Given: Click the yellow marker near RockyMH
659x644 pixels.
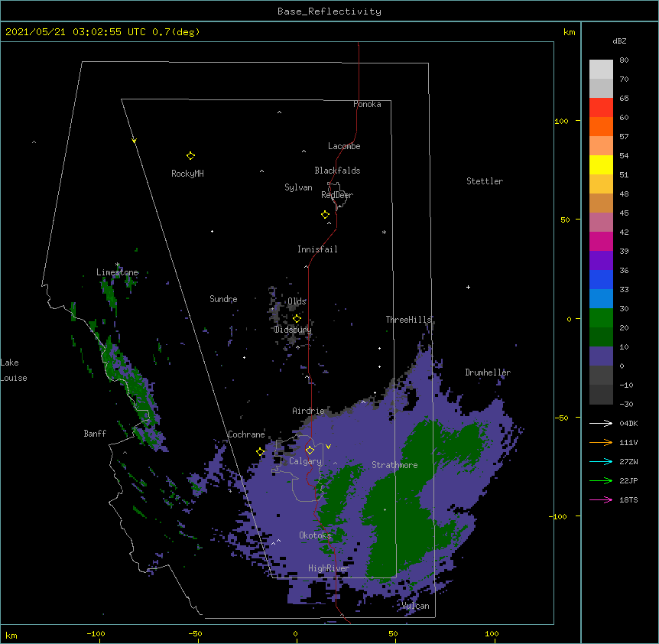Looking at the screenshot, I should point(190,156).
